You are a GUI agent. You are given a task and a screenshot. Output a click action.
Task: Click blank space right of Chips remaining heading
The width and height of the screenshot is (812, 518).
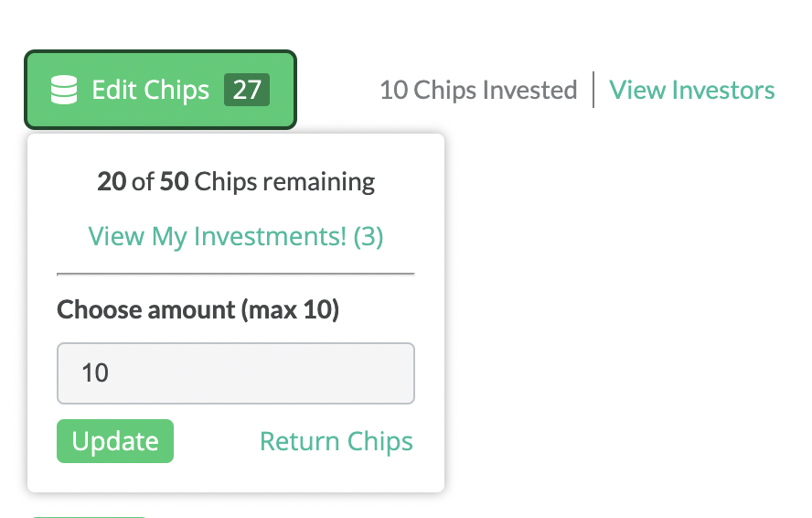(407, 182)
